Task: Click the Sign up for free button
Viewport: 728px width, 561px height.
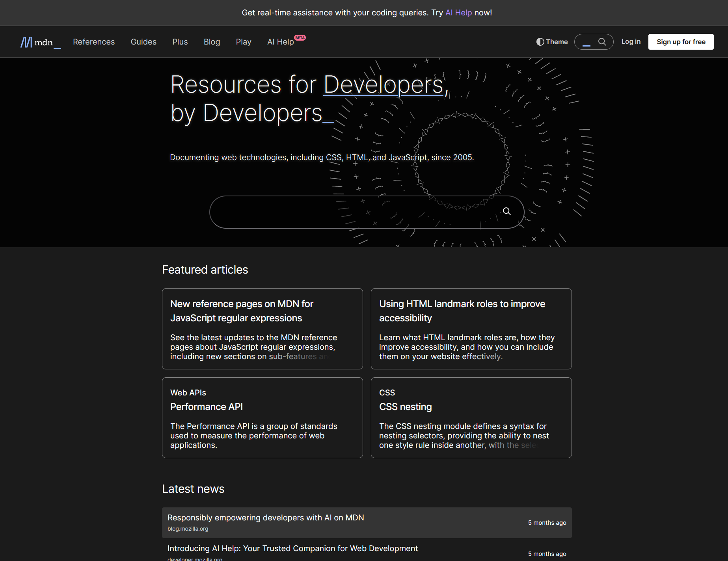Action: pyautogui.click(x=681, y=42)
